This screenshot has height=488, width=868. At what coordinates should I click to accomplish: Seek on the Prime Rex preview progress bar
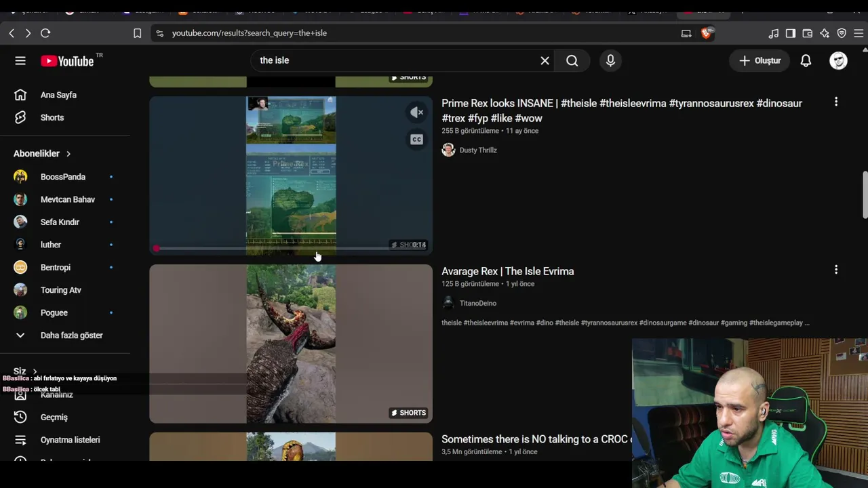coord(291,249)
